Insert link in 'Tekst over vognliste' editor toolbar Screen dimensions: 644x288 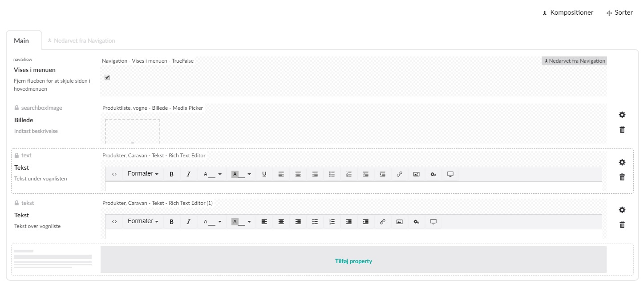tap(382, 222)
